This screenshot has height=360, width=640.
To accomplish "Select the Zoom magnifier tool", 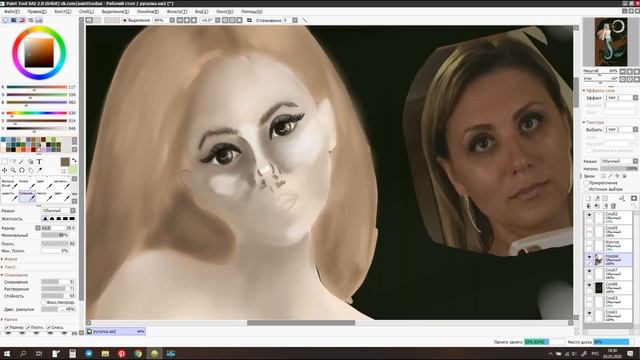I will 13,170.
